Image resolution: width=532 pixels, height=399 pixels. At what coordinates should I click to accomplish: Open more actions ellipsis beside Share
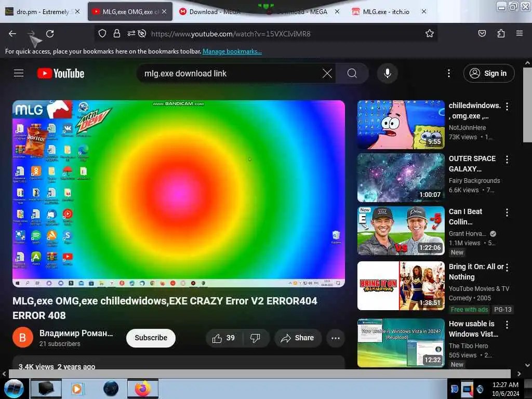[x=335, y=338]
